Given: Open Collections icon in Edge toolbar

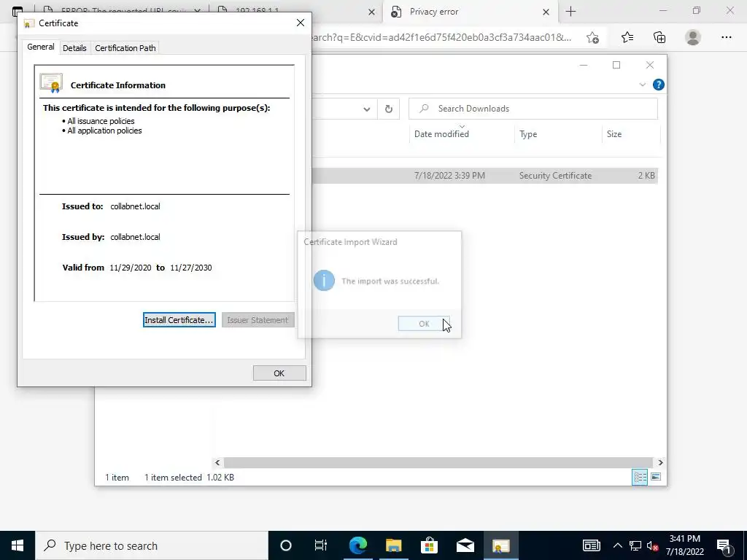Looking at the screenshot, I should (x=659, y=38).
